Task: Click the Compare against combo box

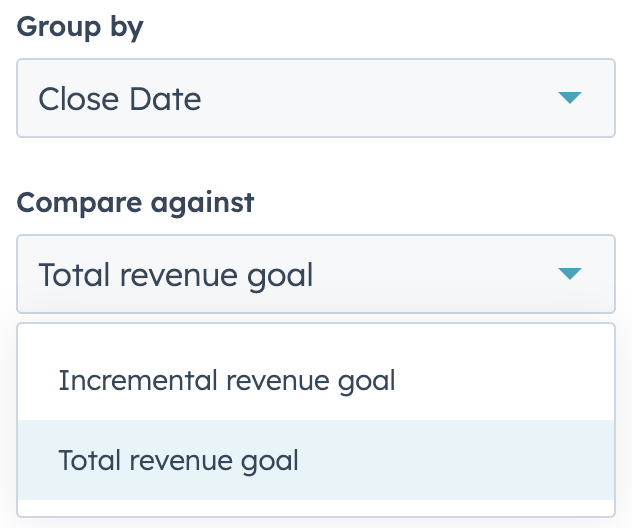Action: coord(315,273)
